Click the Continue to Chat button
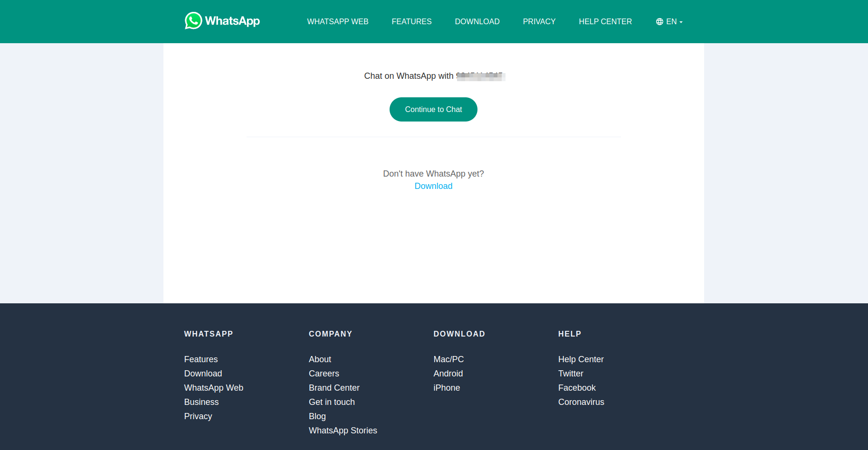The height and width of the screenshot is (450, 868). (x=433, y=110)
